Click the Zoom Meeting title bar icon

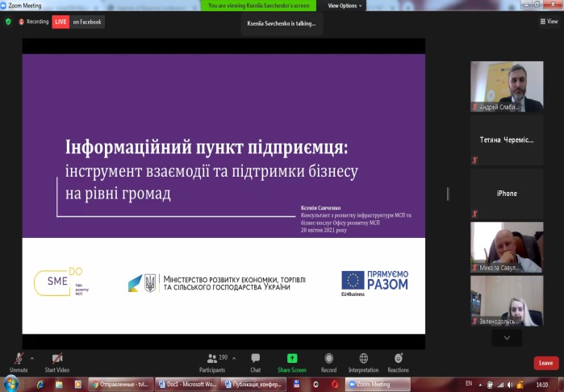(3, 6)
